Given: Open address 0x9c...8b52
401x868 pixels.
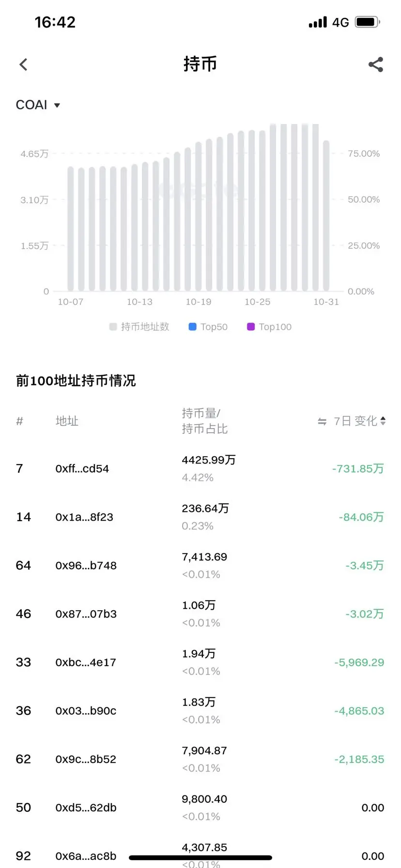Looking at the screenshot, I should [x=86, y=759].
